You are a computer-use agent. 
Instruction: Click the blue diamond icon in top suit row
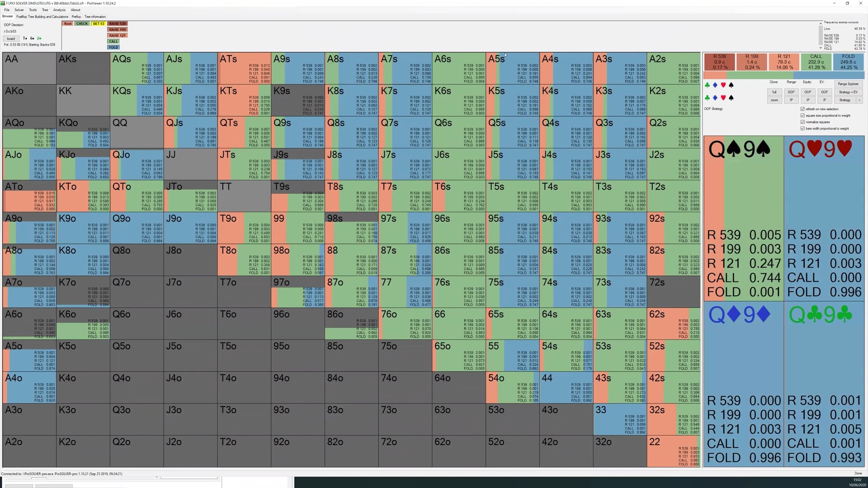[x=715, y=85]
